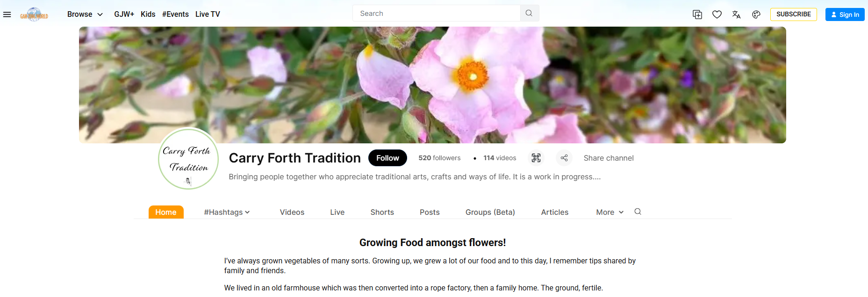Click the SUBSCRIBE button
The image size is (868, 297).
tap(794, 14)
